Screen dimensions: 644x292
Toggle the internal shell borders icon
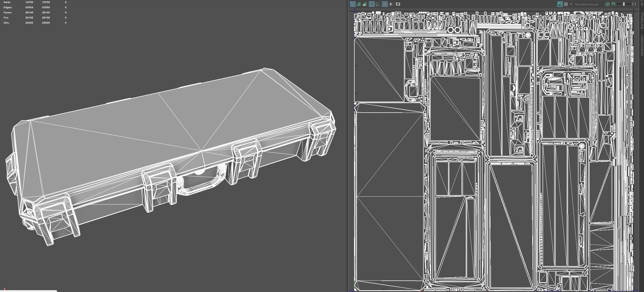click(x=378, y=4)
